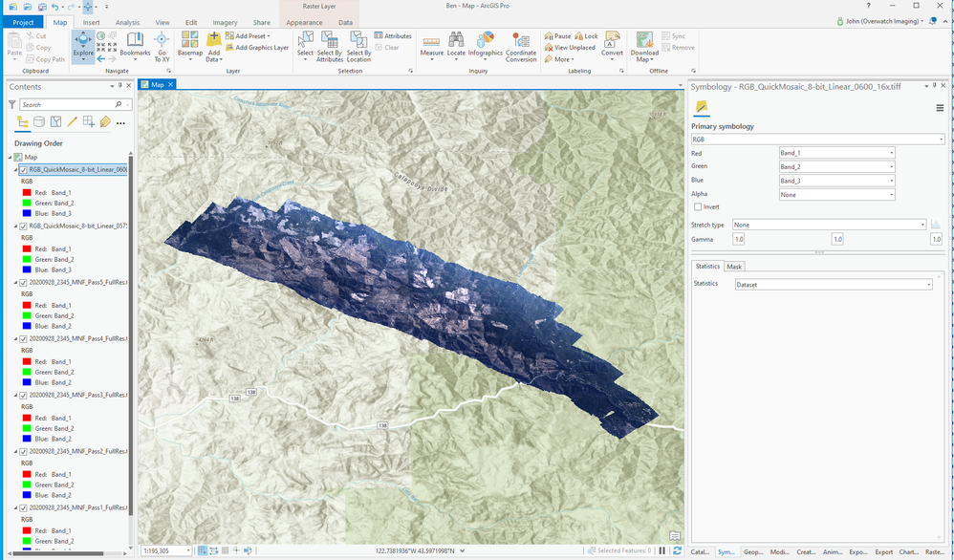Open Coordinate Conversion tool
The width and height of the screenshot is (954, 560).
pyautogui.click(x=521, y=46)
